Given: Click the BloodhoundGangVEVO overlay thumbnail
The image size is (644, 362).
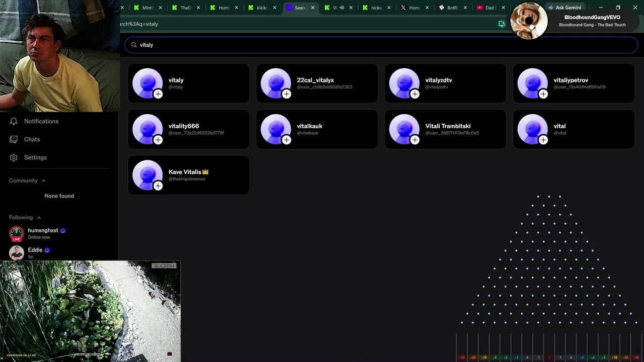Looking at the screenshot, I should (529, 21).
